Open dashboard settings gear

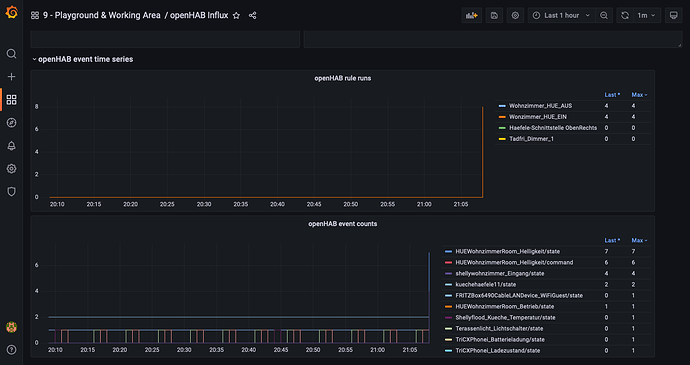click(515, 15)
